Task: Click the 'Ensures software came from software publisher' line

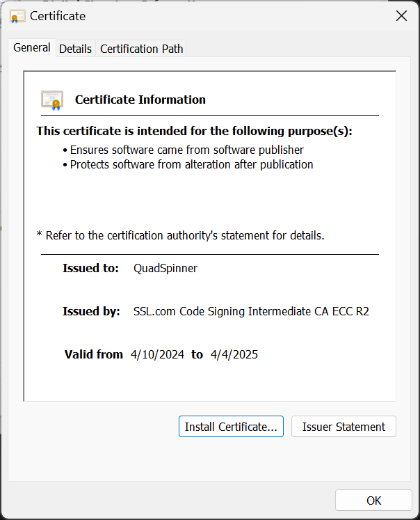Action: pyautogui.click(x=187, y=150)
